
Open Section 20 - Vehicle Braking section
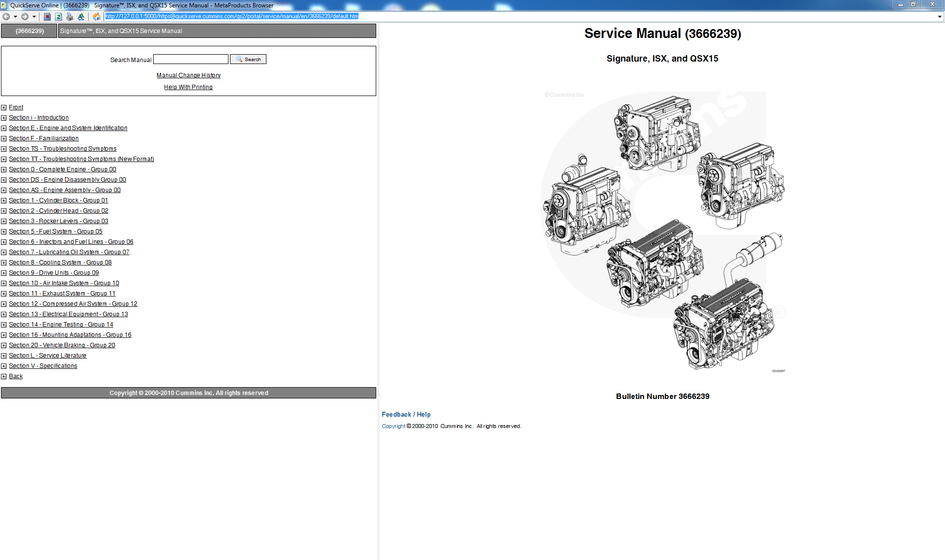[62, 345]
